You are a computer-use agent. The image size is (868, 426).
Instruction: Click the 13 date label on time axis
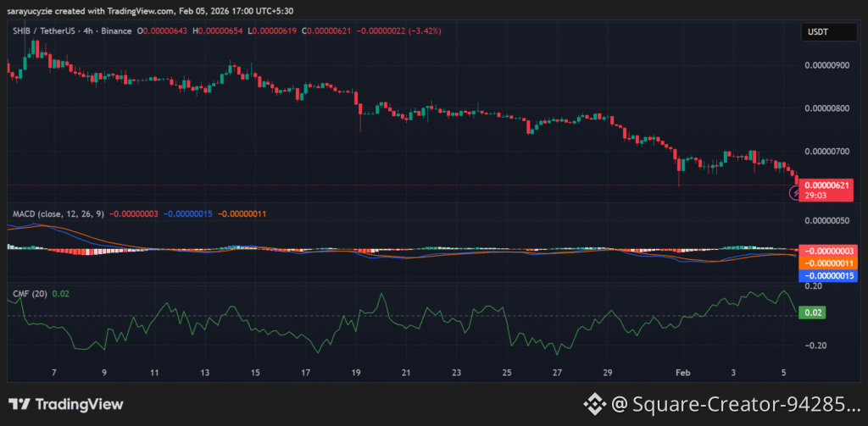pos(205,373)
